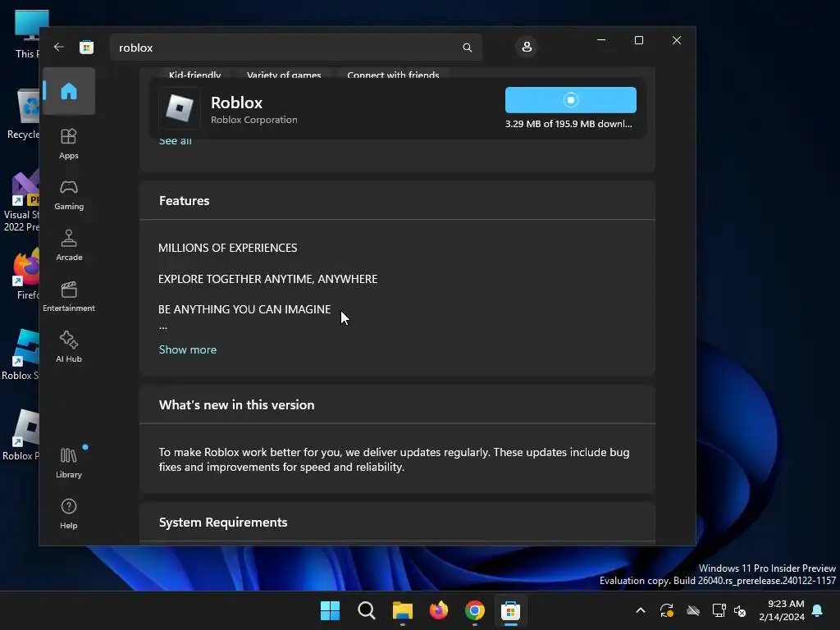The image size is (840, 630).
Task: Click the MILLIONS OF EXPERIENCES line
Action: click(228, 248)
